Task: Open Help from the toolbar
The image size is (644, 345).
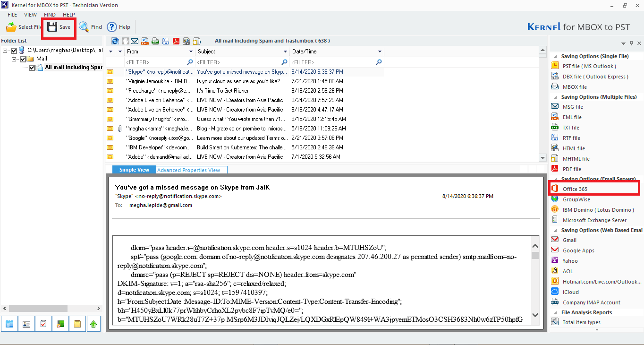Action: [119, 27]
